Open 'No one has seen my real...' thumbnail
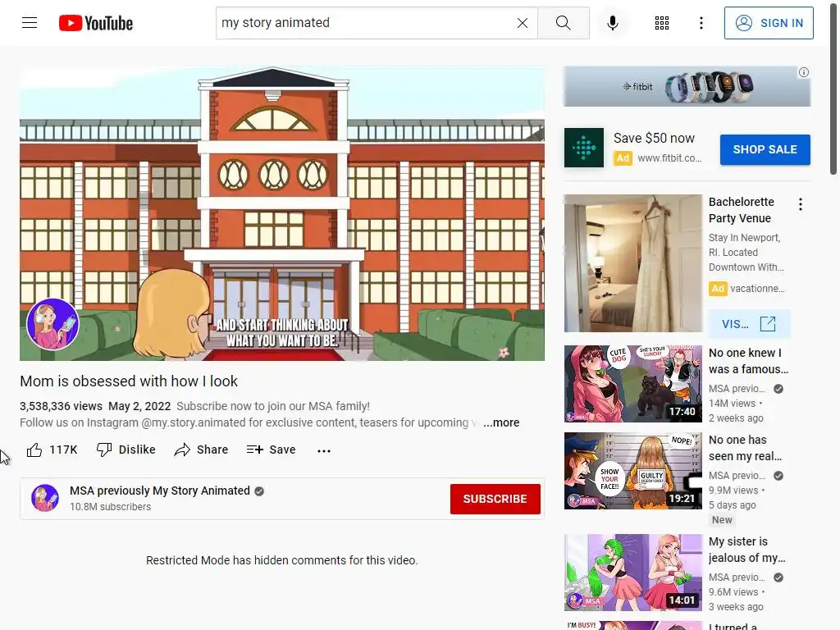Viewport: 840px width, 630px height. coord(633,470)
